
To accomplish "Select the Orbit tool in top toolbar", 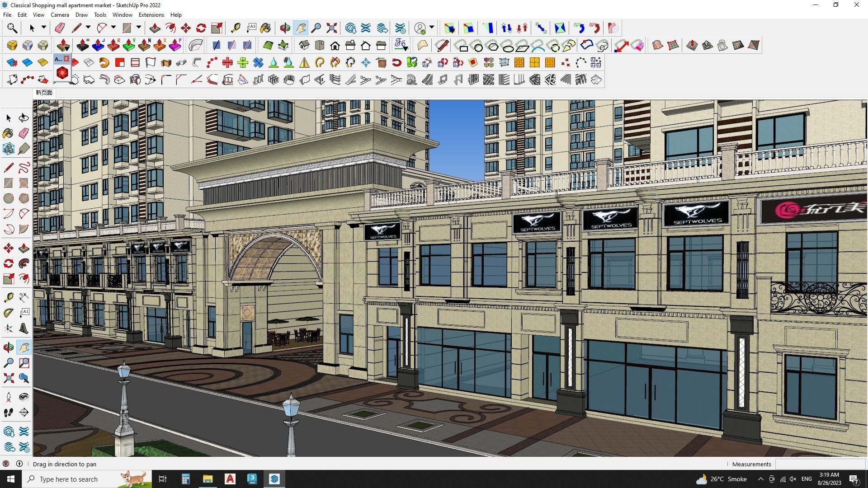I will point(285,28).
